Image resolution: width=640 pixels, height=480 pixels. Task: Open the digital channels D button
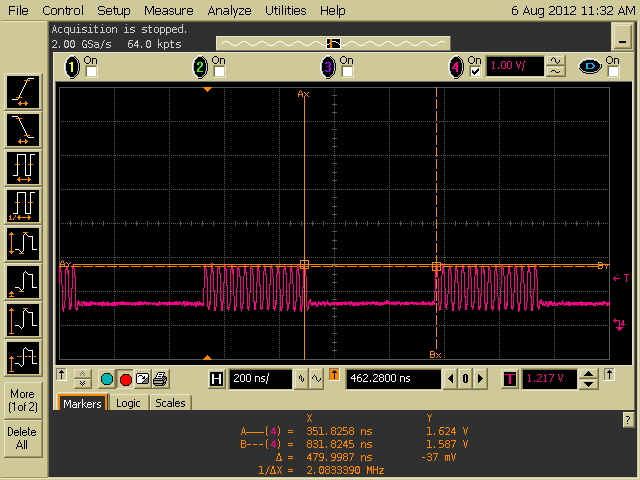click(590, 66)
